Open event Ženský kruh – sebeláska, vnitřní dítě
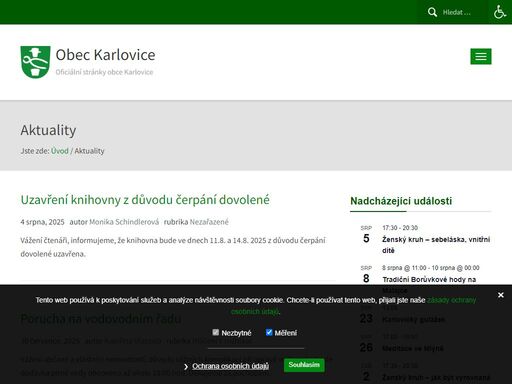Viewport: 512px width, 384px height. coord(436,245)
